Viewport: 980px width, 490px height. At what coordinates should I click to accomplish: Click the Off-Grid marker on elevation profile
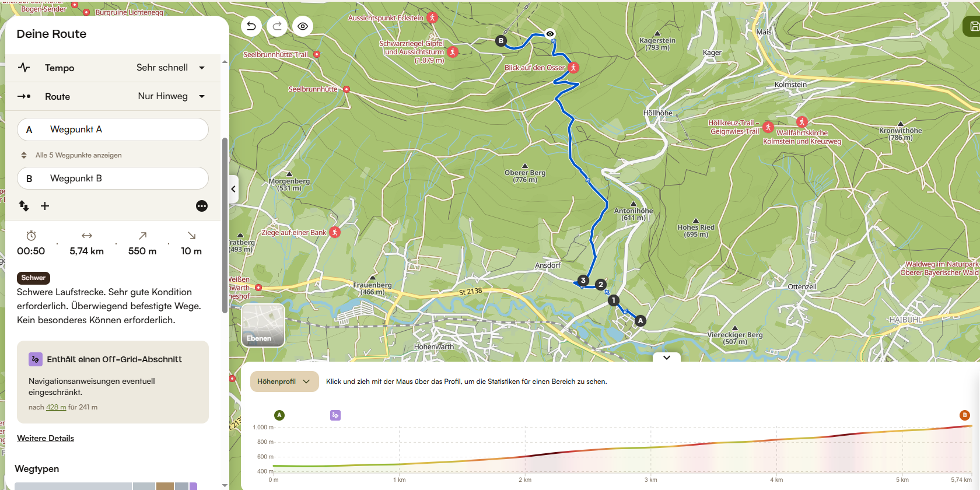[335, 415]
